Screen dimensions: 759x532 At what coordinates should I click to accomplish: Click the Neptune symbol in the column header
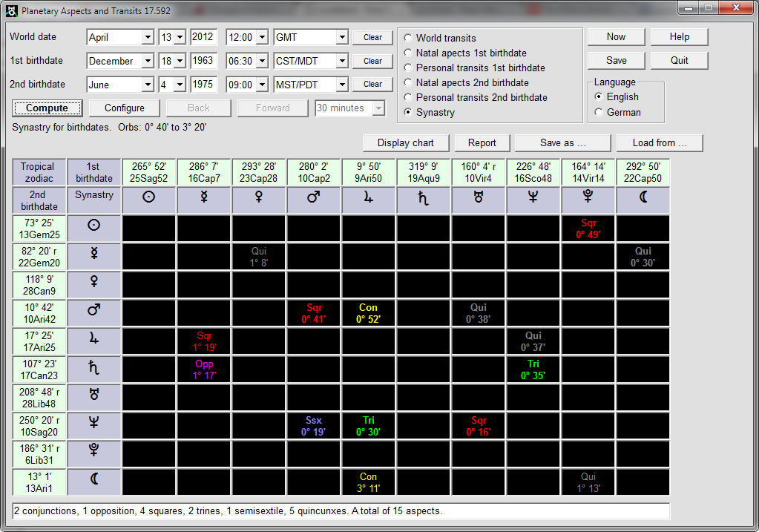click(x=533, y=197)
